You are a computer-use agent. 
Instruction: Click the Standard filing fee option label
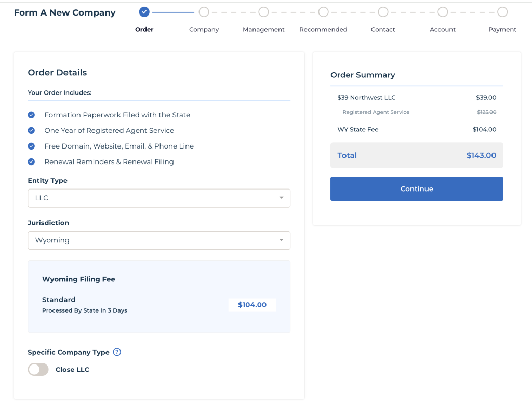(59, 300)
